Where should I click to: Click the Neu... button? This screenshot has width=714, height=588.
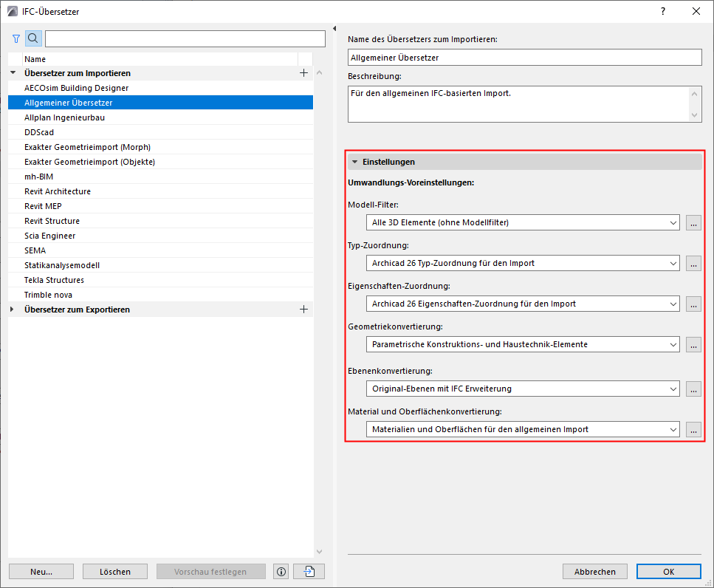pyautogui.click(x=41, y=572)
